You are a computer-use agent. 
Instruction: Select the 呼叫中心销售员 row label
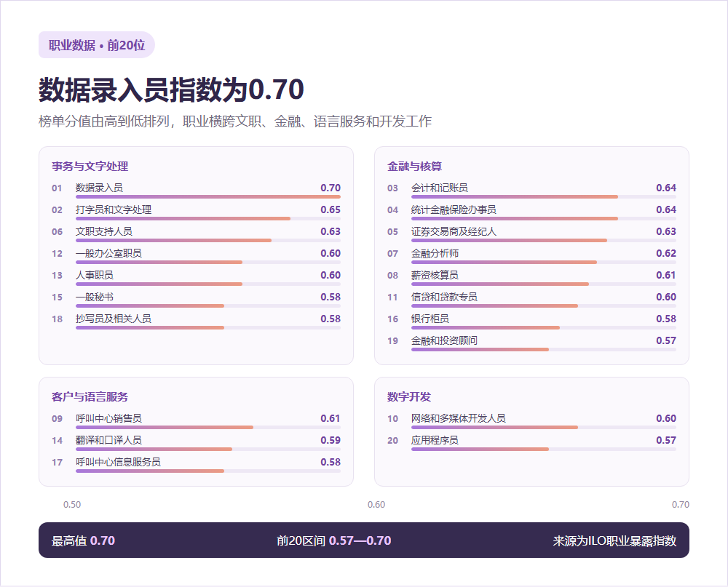pyautogui.click(x=108, y=418)
